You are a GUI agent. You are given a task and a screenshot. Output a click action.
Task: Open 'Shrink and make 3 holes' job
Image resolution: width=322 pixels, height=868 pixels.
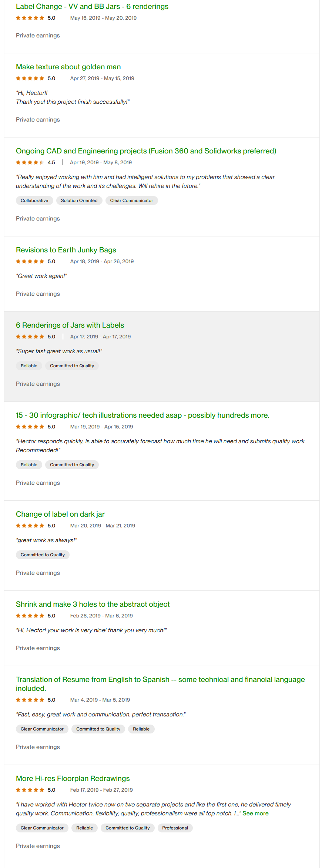pos(93,604)
